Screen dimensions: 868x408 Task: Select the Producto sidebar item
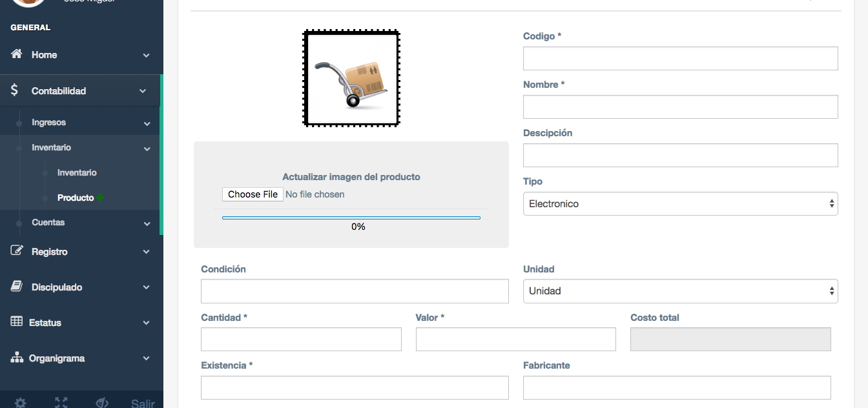(76, 198)
